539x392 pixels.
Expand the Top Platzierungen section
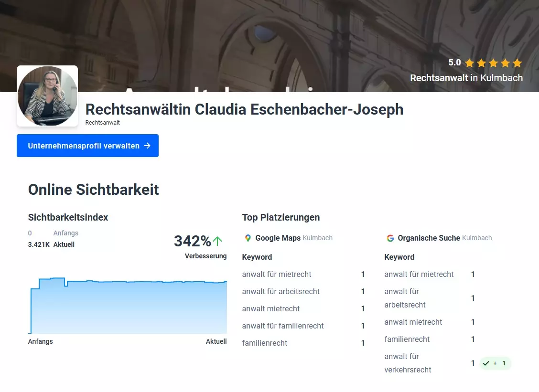pyautogui.click(x=280, y=217)
